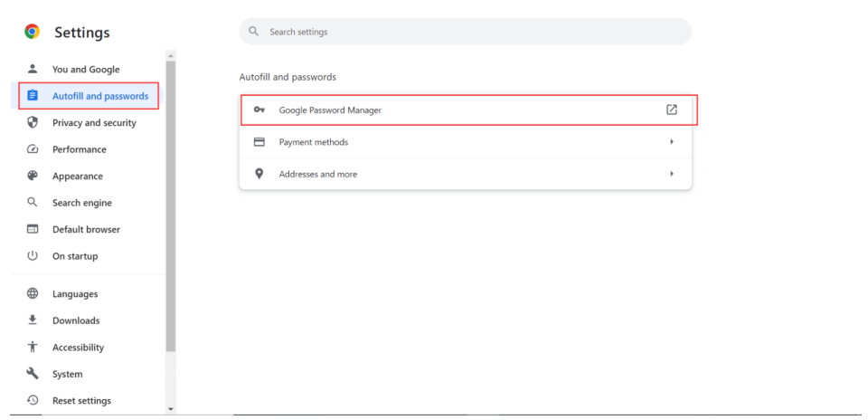This screenshot has height=420, width=868.
Task: Click the Accessibility figure icon
Action: (x=33, y=347)
